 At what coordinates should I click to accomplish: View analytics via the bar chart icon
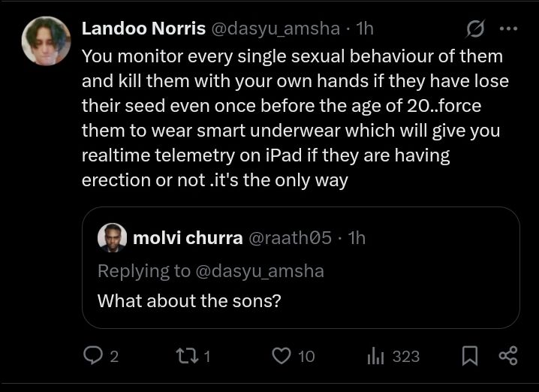375,356
